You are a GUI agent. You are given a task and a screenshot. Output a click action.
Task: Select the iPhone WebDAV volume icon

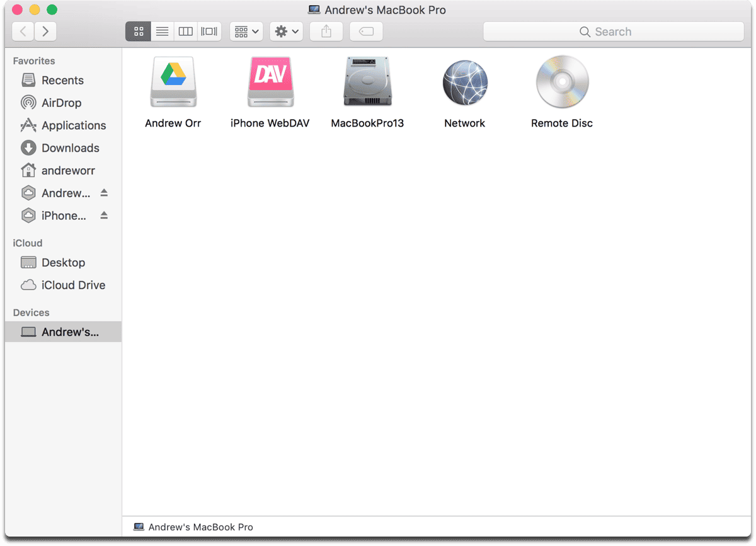[x=270, y=82]
